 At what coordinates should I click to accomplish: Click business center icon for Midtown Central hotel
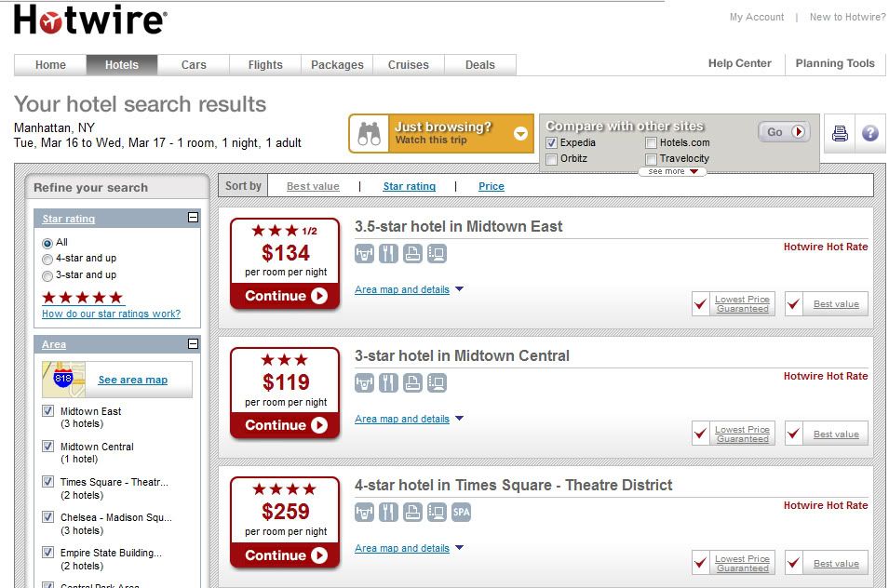(x=412, y=383)
